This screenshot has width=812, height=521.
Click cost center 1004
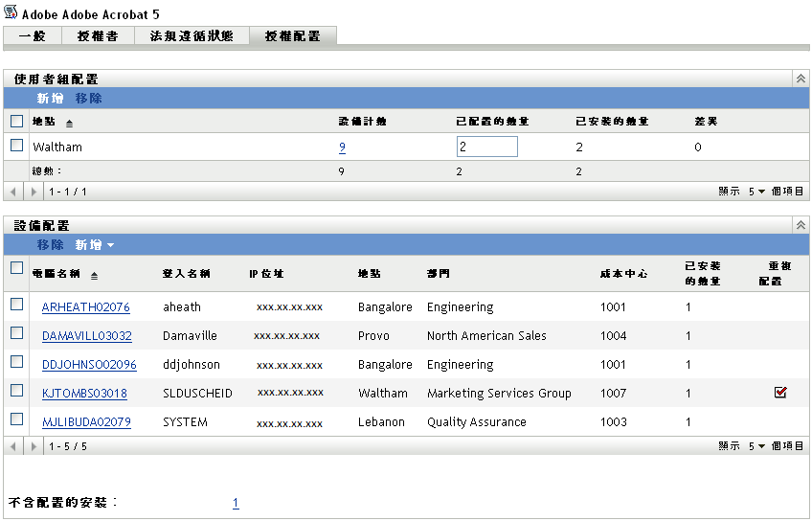[613, 335]
